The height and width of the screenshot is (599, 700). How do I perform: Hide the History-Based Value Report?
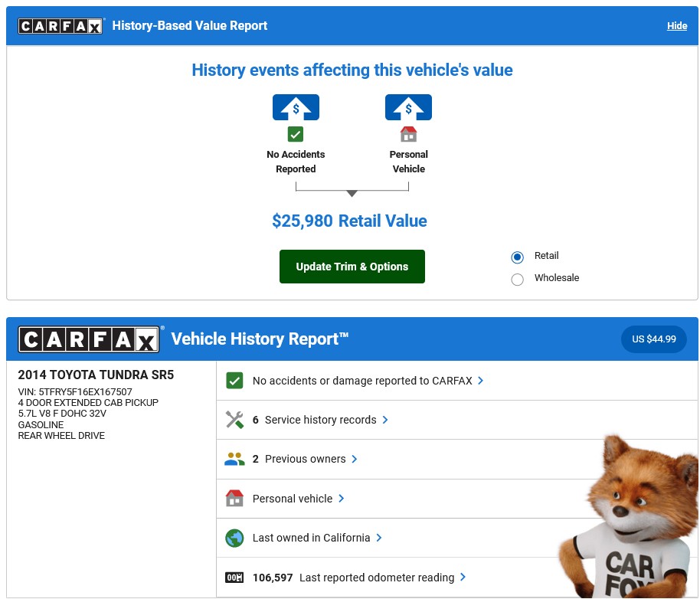coord(677,26)
